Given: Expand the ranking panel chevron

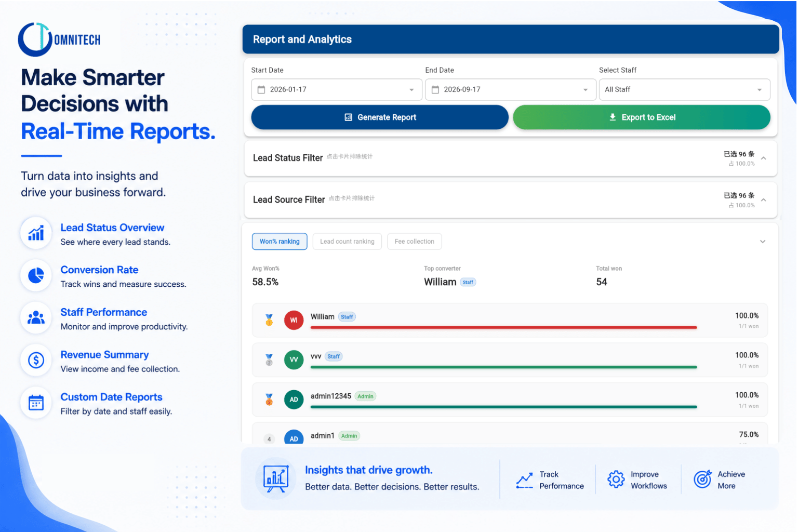Looking at the screenshot, I should pos(763,242).
